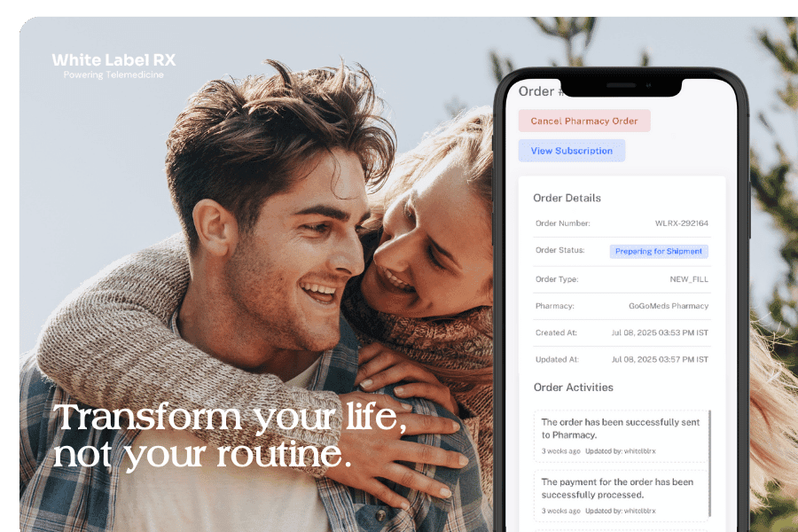Select the 03:57 PM IST updated timestamp
This screenshot has width=798, height=532.
tap(660, 359)
